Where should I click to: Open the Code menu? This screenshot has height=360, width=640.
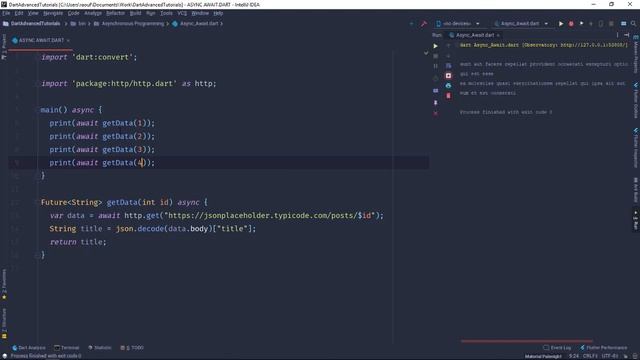coord(73,13)
